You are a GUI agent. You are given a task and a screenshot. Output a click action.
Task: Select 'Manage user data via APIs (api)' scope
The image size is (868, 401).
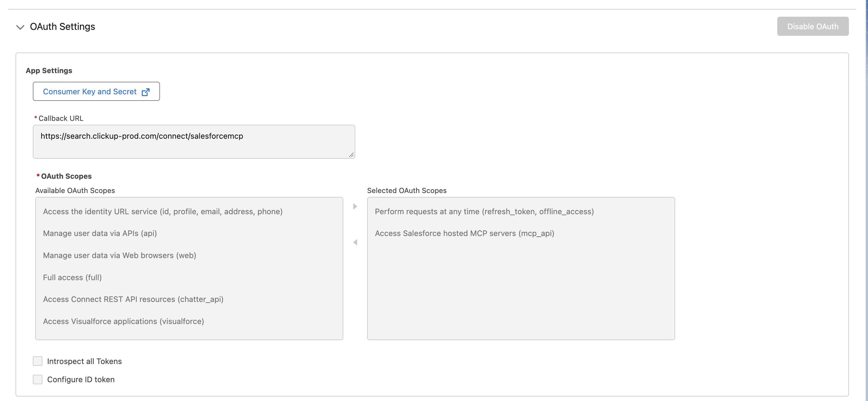(x=189, y=233)
